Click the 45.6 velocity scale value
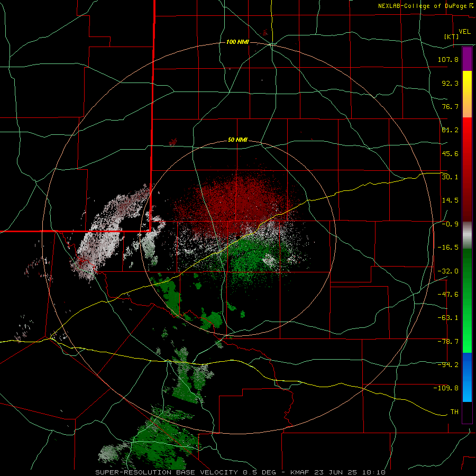Screen dimensions: 476x476 click(450, 153)
